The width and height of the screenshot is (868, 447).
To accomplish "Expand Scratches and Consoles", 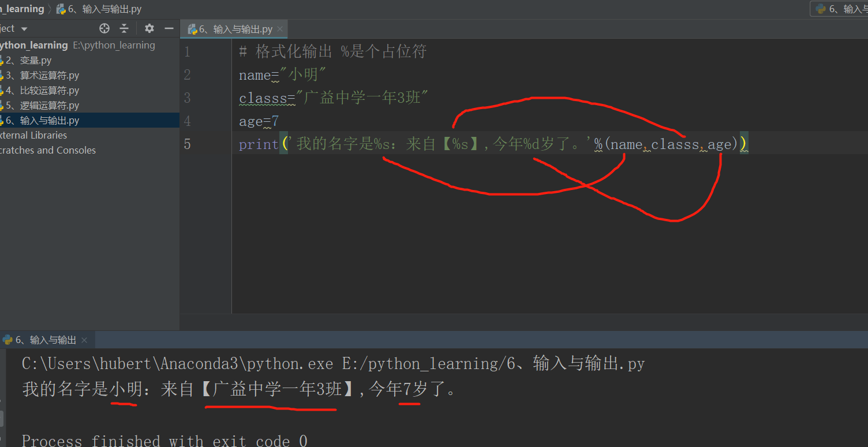I will (x=48, y=150).
